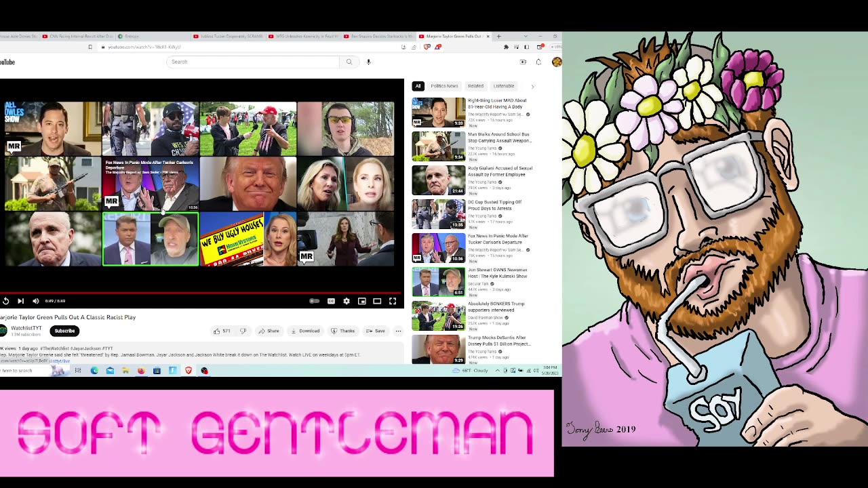Click the Thanks button
Viewport: 868px width, 488px height.
point(343,331)
